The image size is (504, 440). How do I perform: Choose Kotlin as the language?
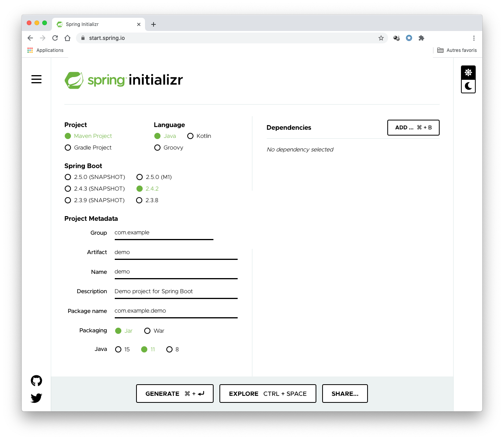199,136
